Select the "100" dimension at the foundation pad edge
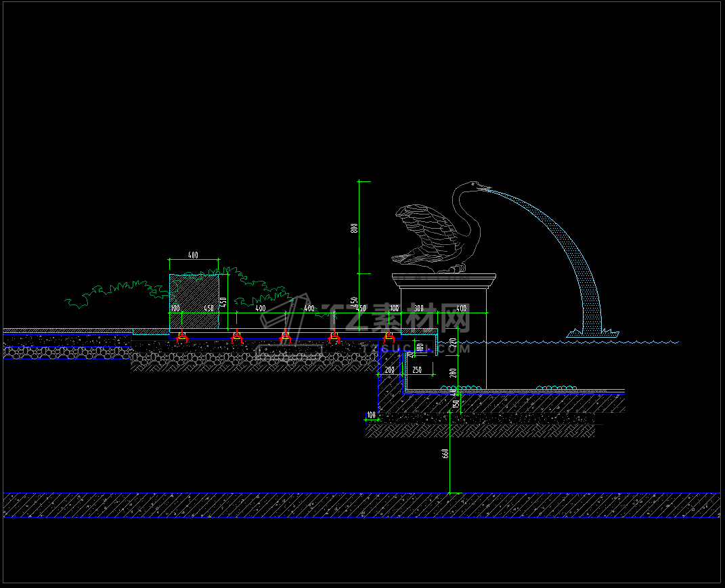725x588 pixels. (371, 415)
